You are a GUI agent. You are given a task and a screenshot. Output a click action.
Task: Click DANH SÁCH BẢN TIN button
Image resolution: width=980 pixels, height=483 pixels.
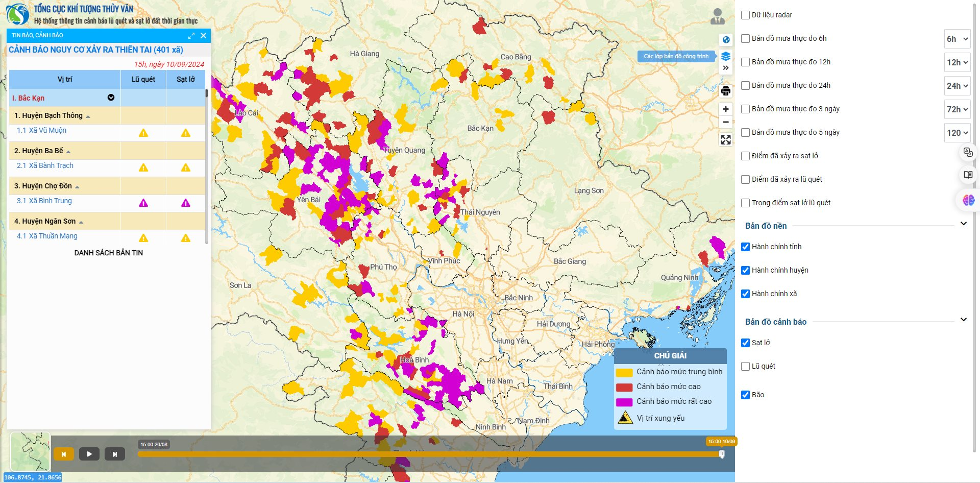[x=108, y=253]
